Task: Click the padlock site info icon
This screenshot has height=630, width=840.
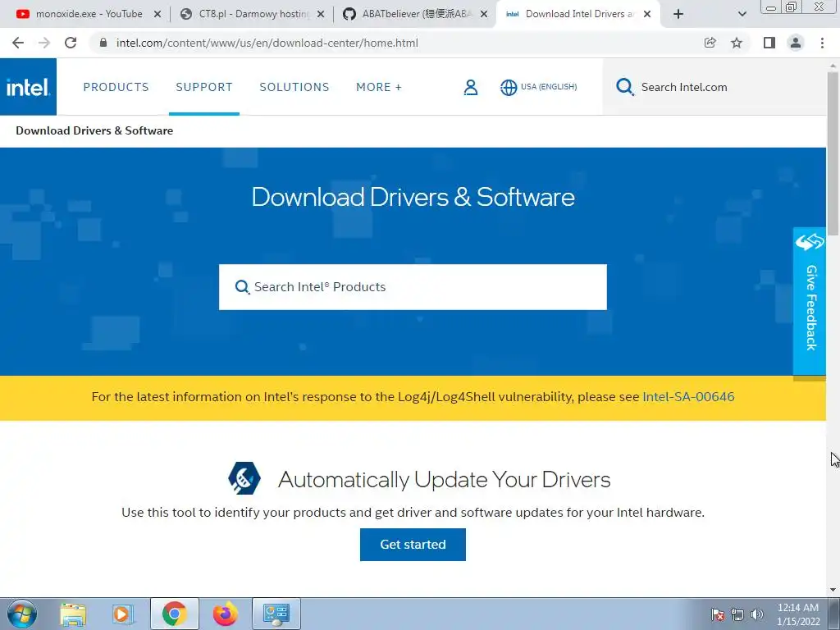Action: click(103, 43)
